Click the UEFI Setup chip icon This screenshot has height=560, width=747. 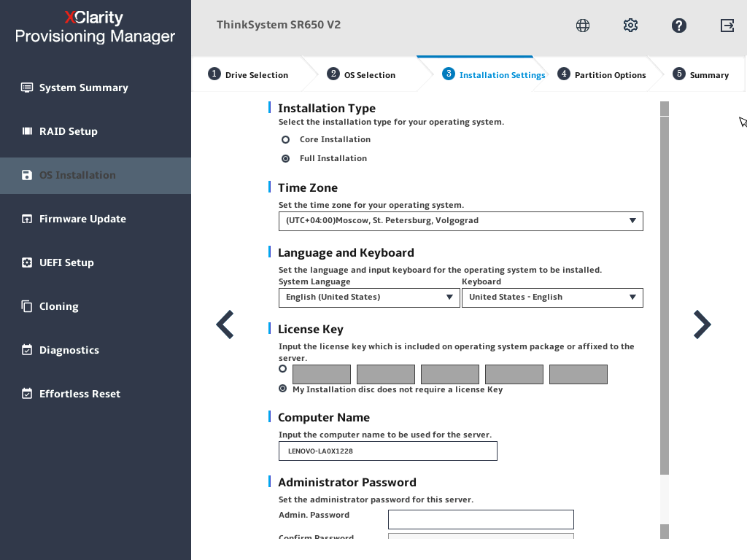(27, 262)
